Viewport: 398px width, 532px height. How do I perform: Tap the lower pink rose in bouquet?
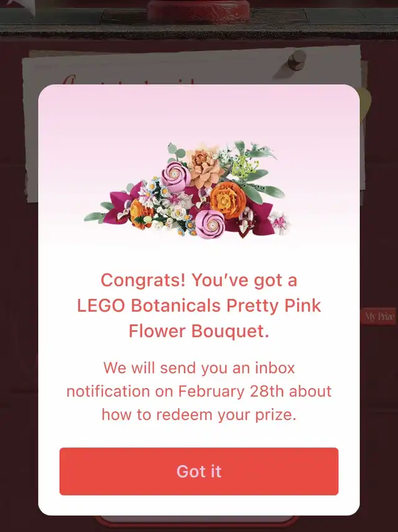click(210, 223)
